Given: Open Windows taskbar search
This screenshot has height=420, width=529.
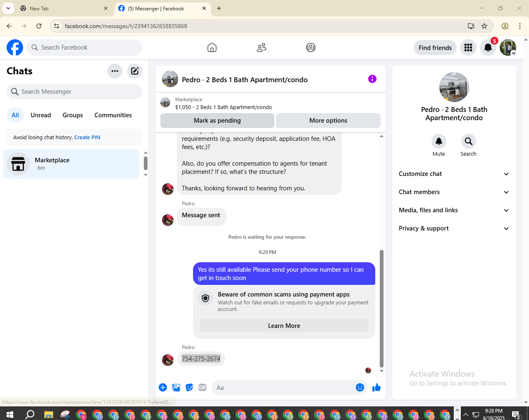Looking at the screenshot, I should pos(30,414).
